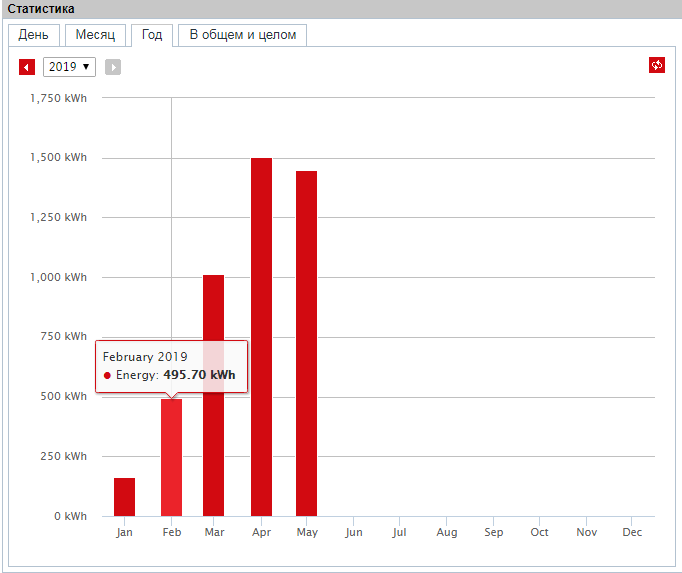This screenshot has height=573, width=682.
Task: Click the Aug axis label
Action: click(x=447, y=532)
